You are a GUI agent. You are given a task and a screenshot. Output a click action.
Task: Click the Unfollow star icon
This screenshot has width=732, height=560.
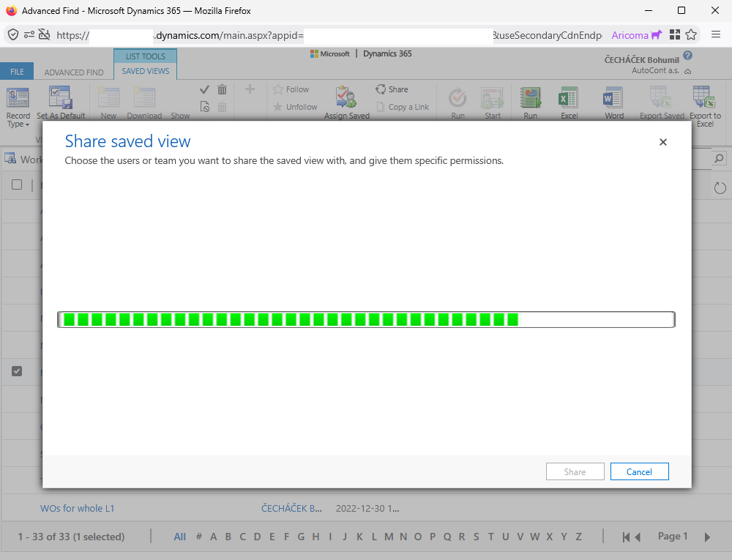point(278,107)
